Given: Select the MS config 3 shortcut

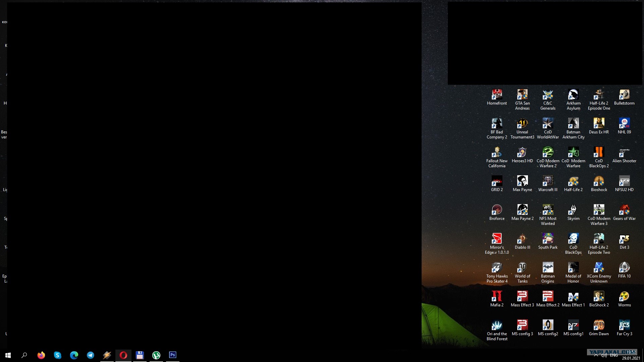Looking at the screenshot, I should point(522,328).
